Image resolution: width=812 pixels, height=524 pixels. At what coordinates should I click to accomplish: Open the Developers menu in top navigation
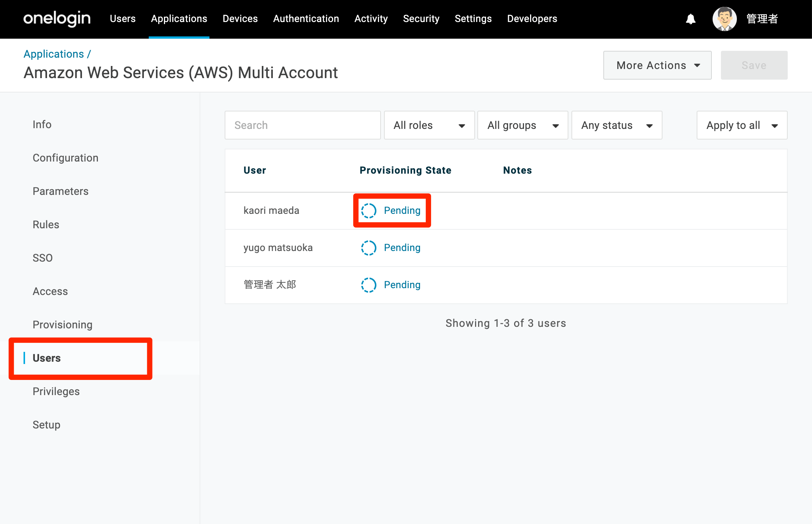click(532, 19)
